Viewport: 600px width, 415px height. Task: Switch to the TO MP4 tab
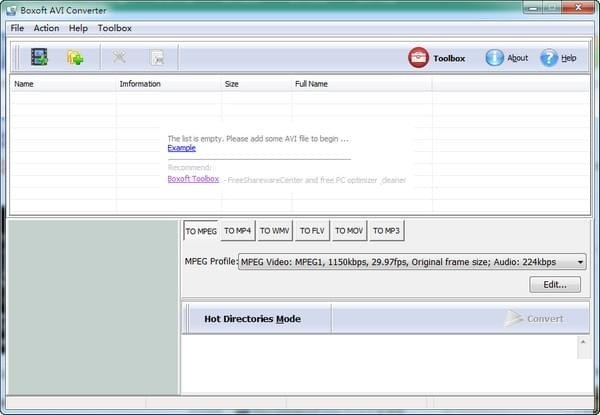238,231
